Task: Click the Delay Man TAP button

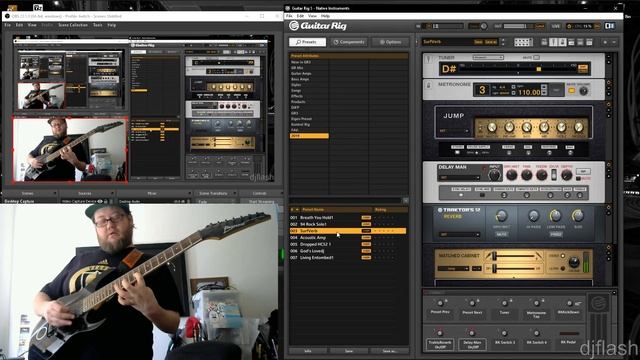Action: click(x=584, y=171)
